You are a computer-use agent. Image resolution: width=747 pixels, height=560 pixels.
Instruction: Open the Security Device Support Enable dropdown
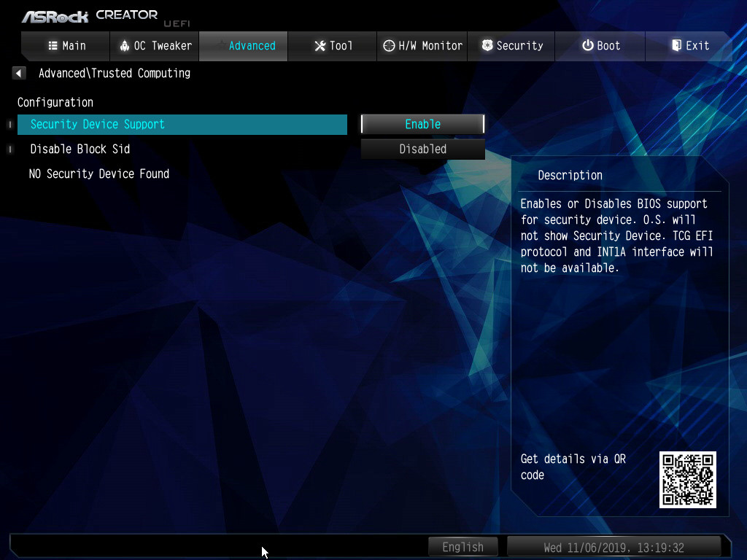422,125
